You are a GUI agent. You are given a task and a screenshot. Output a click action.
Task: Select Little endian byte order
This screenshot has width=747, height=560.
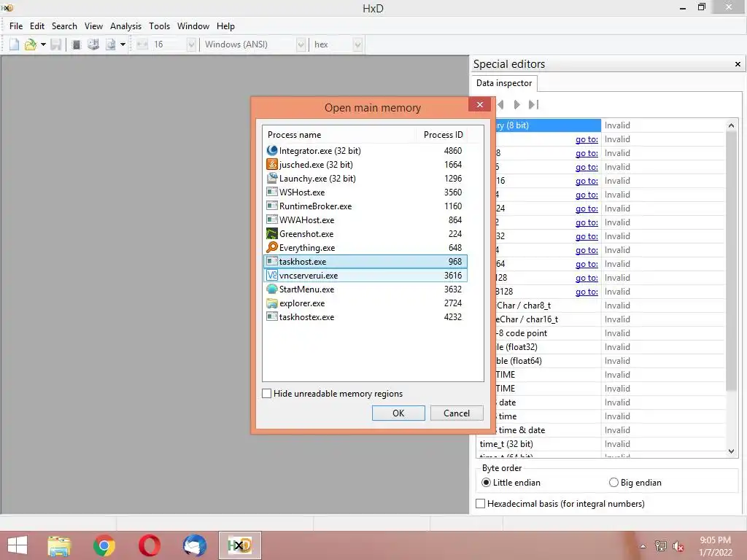coord(486,483)
